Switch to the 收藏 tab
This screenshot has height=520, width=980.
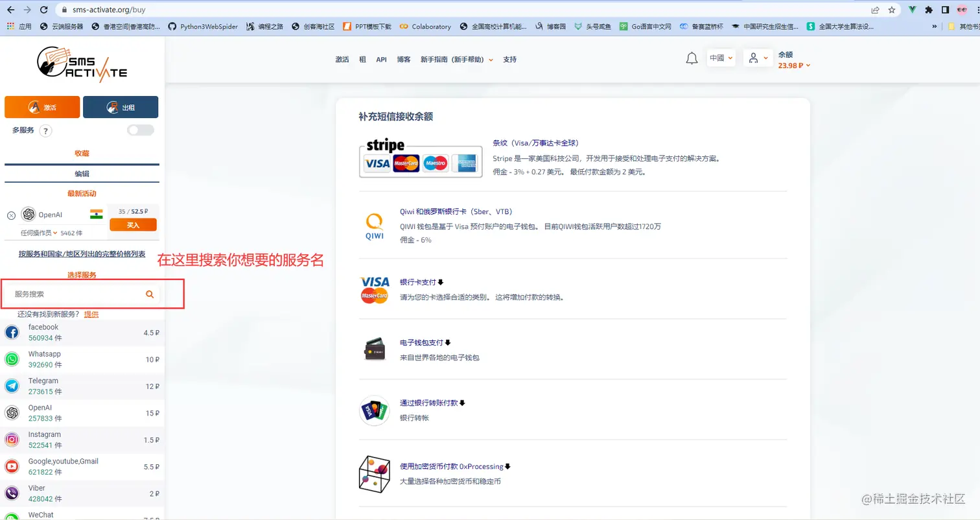pyautogui.click(x=80, y=153)
